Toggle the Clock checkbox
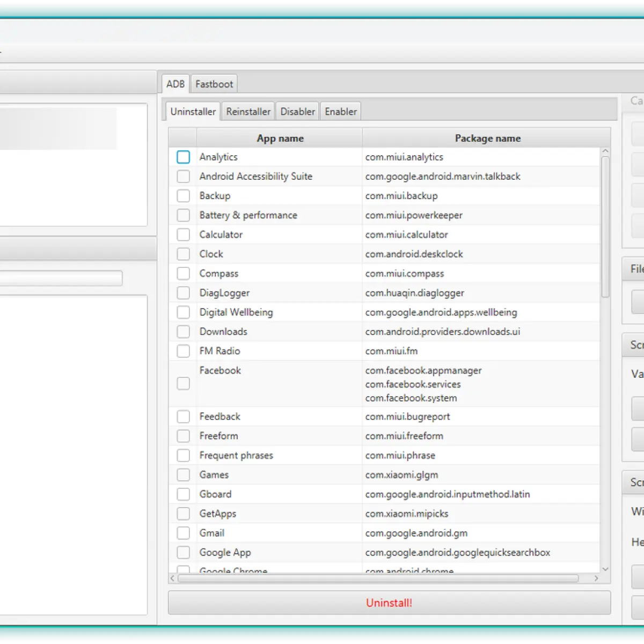 (183, 254)
